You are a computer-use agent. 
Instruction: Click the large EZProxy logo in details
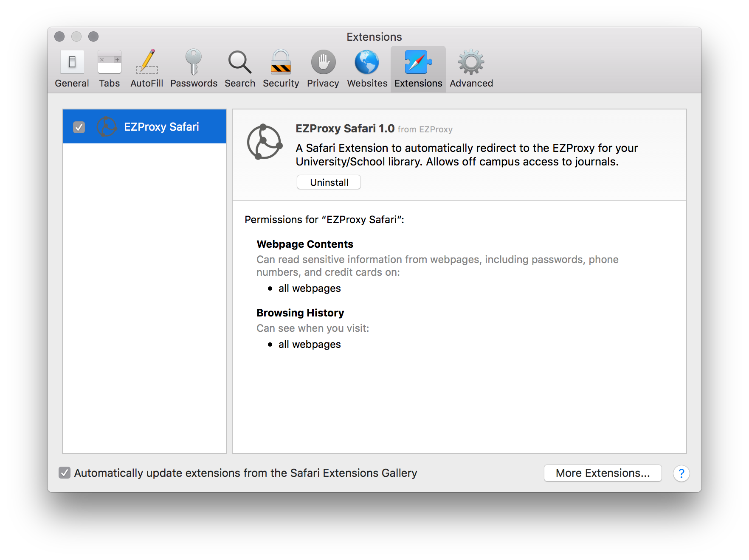point(265,142)
